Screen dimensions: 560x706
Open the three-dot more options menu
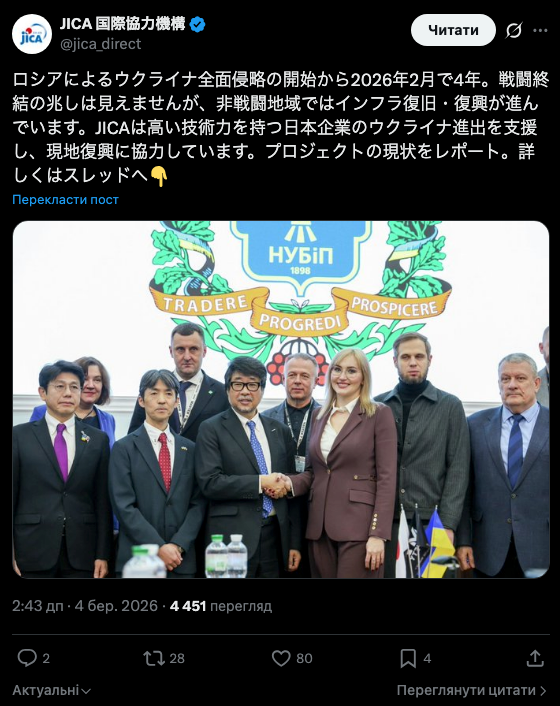[x=540, y=31]
